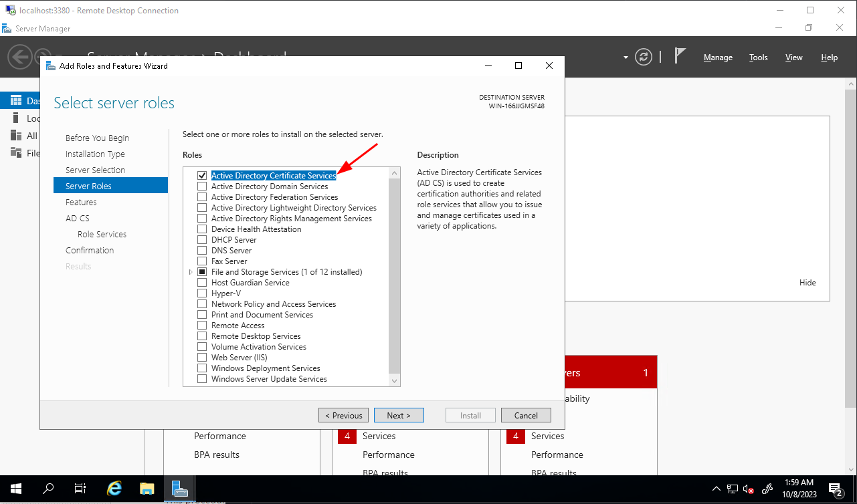Screen dimensions: 857x504
Task: Click the Server Manager refresh icon
Action: click(x=644, y=57)
